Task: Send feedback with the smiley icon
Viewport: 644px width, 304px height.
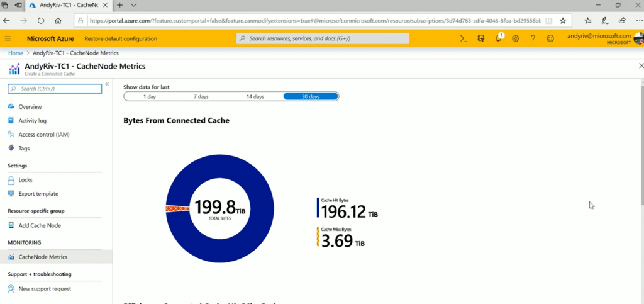Action: coord(550,38)
